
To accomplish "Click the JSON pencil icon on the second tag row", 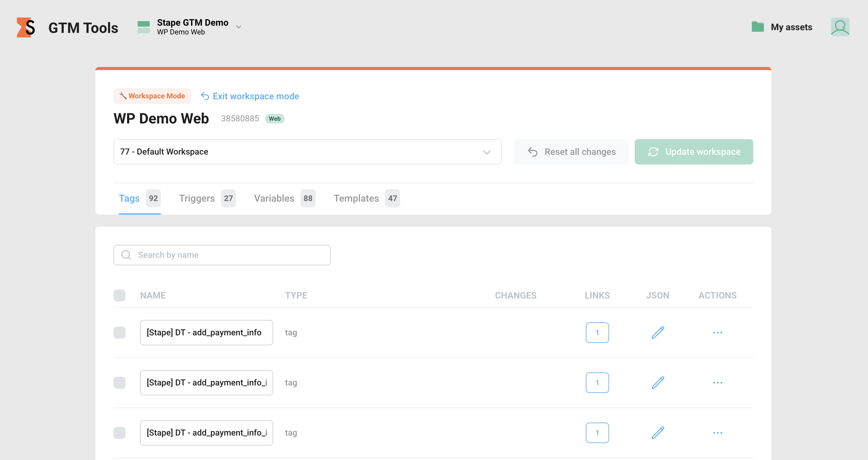I will click(658, 383).
